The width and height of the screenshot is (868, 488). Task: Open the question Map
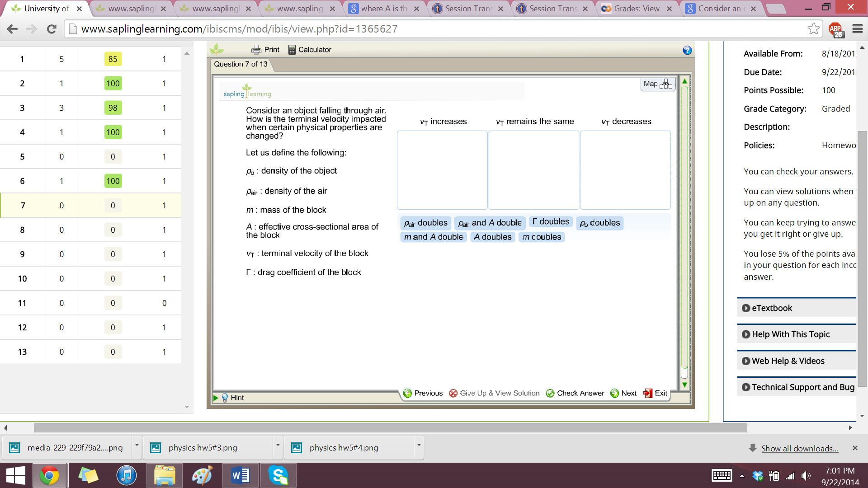pos(657,84)
